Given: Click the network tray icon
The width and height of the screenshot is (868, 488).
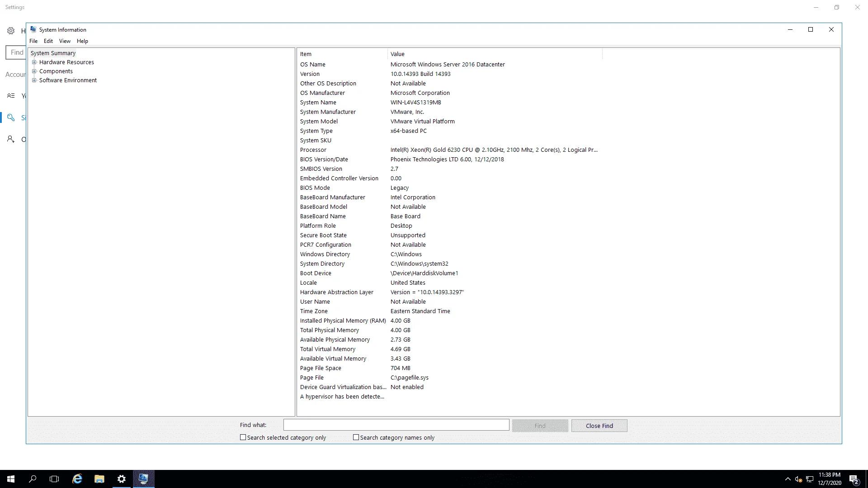Looking at the screenshot, I should point(810,479).
